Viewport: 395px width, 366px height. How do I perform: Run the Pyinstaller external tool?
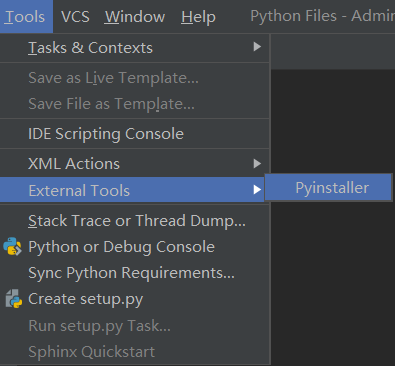point(328,188)
